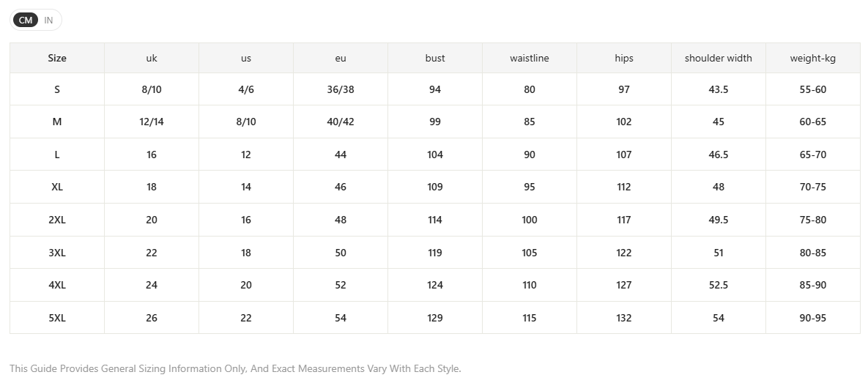The width and height of the screenshot is (868, 383).
Task: Click the hips column header
Action: coord(624,58)
